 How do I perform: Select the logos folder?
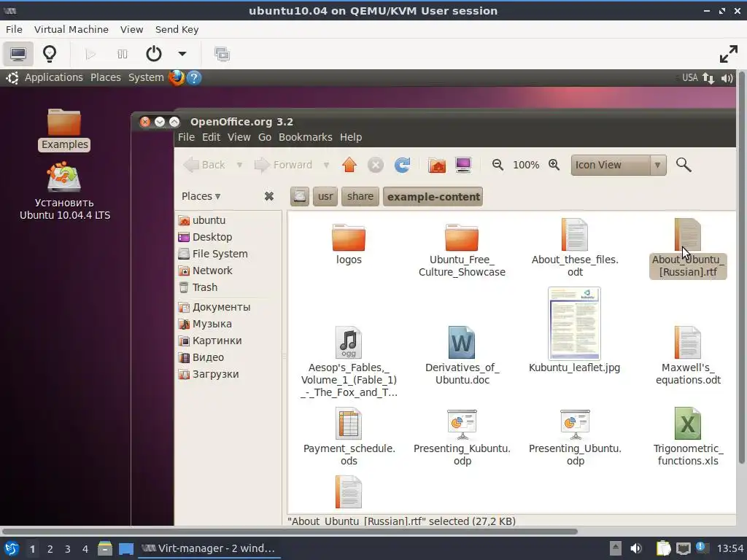349,244
